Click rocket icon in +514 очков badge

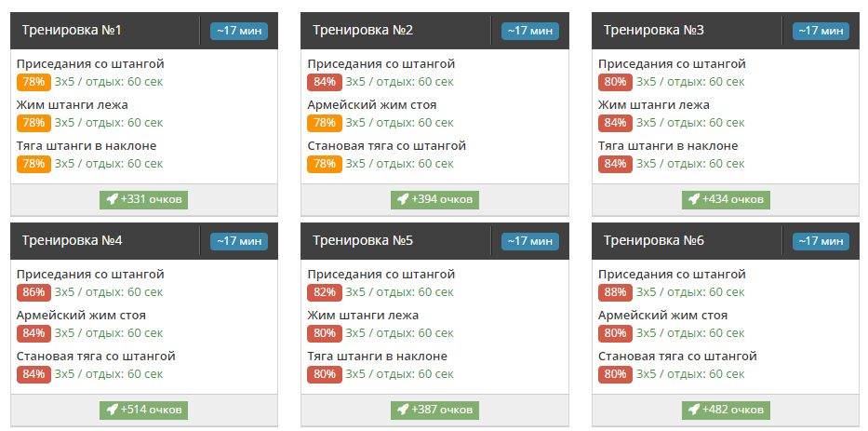click(112, 410)
